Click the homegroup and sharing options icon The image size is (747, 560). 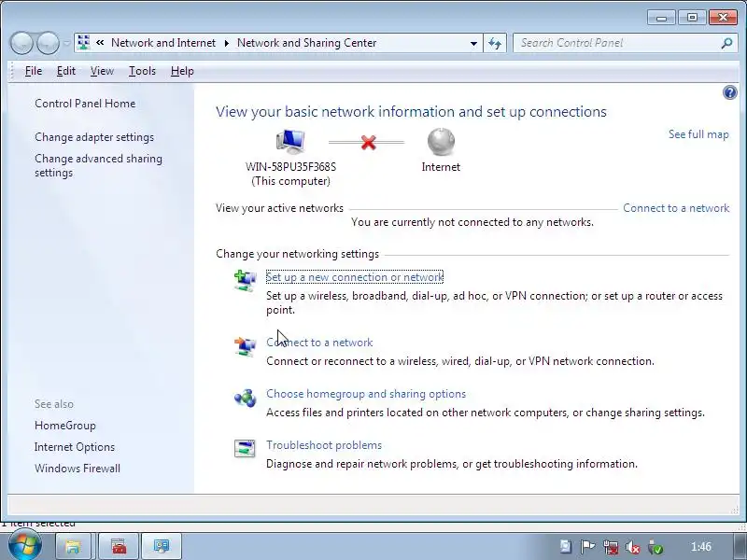coord(245,398)
